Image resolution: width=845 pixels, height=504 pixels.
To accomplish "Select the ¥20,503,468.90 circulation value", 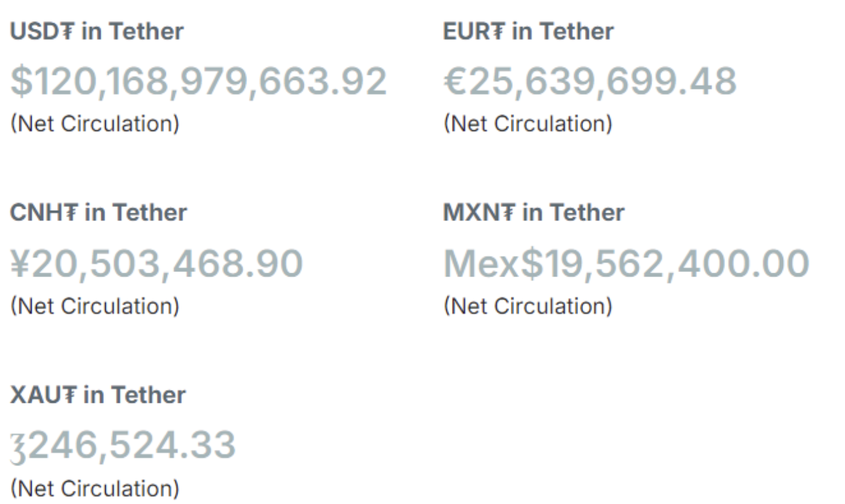I will pyautogui.click(x=156, y=264).
